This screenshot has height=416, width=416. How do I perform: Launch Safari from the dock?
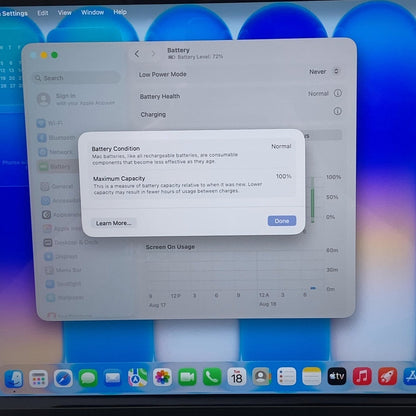63,379
